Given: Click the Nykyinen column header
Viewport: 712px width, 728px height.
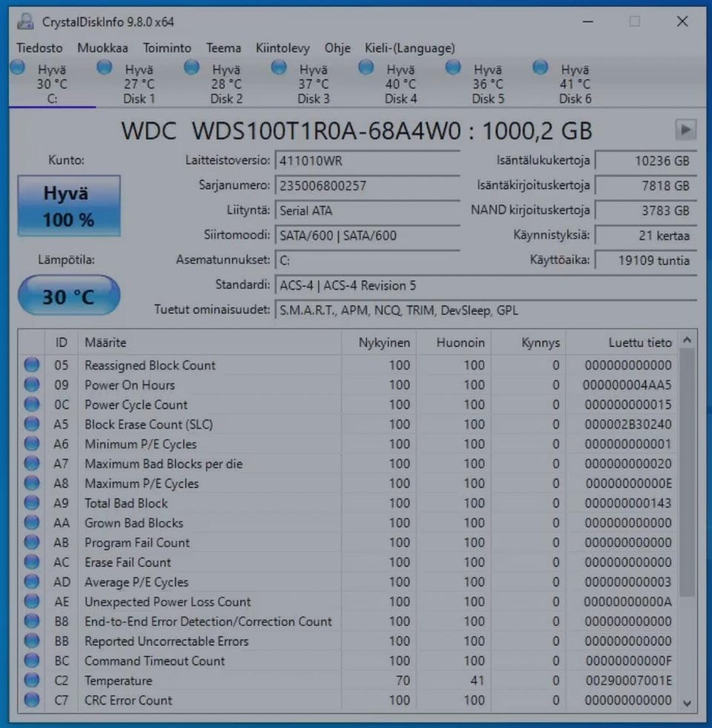Looking at the screenshot, I should point(379,343).
